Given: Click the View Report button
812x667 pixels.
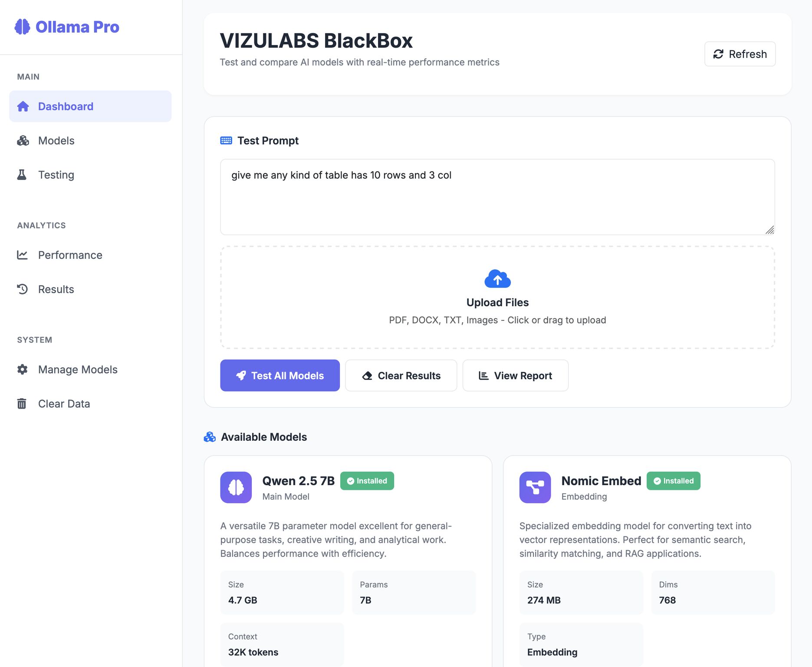Looking at the screenshot, I should tap(516, 375).
